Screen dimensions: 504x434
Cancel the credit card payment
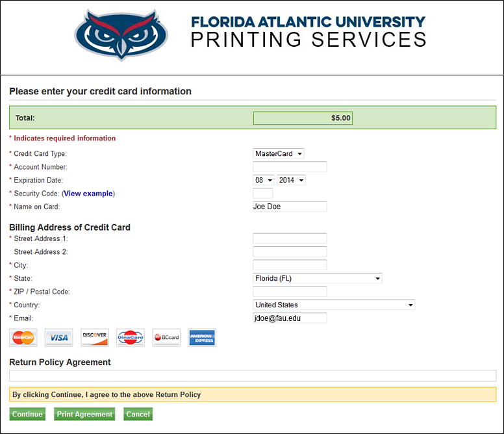(138, 415)
